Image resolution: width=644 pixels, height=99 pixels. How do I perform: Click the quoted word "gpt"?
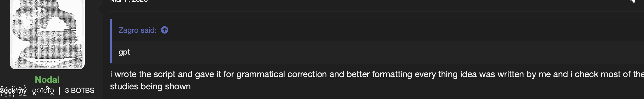[124, 52]
